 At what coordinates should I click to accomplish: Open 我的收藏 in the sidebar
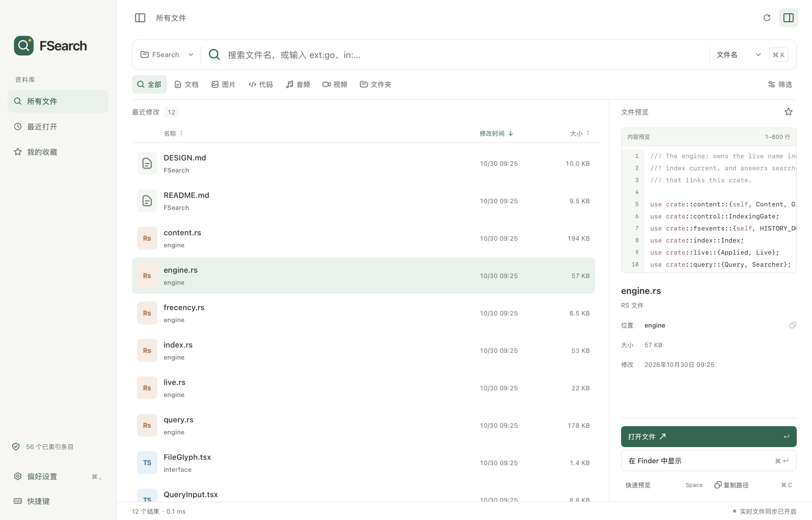point(58,152)
